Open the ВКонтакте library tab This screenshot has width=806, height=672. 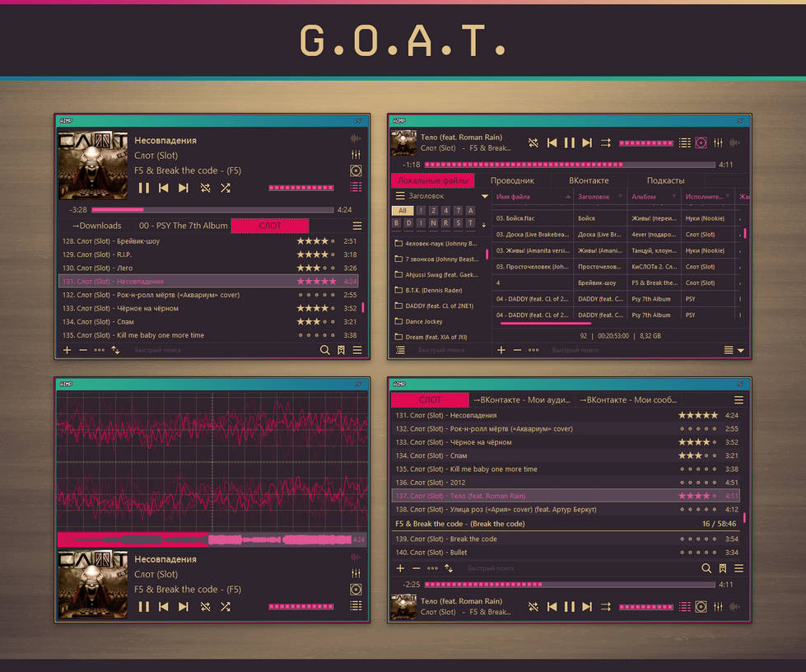tap(589, 180)
